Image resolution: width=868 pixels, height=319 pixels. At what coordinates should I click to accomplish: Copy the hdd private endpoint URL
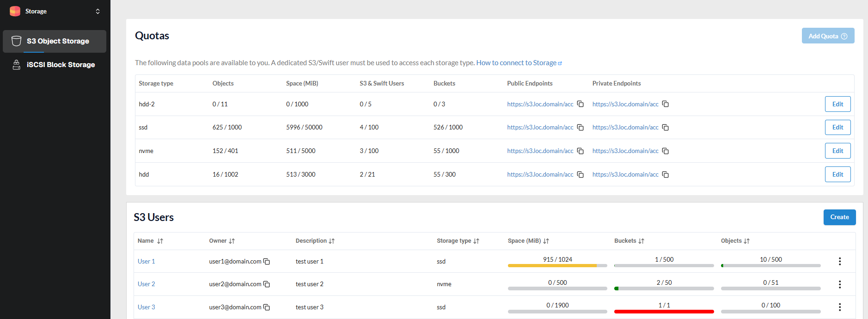pos(665,175)
